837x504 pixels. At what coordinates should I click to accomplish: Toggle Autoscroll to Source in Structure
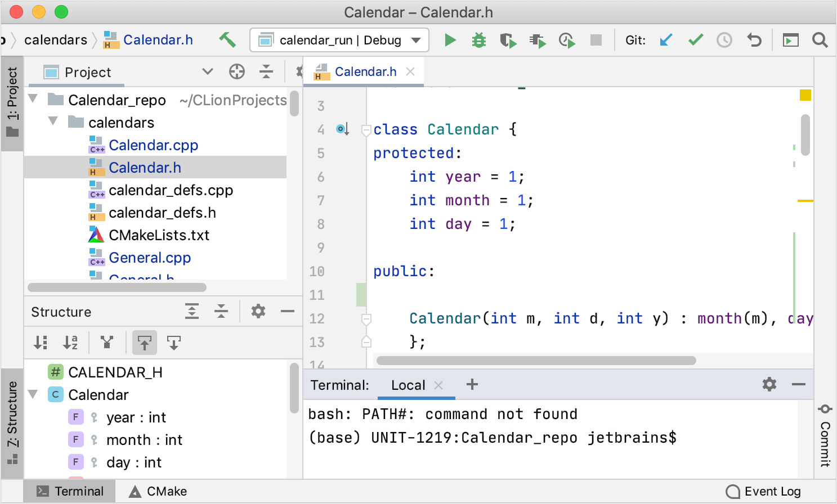145,343
